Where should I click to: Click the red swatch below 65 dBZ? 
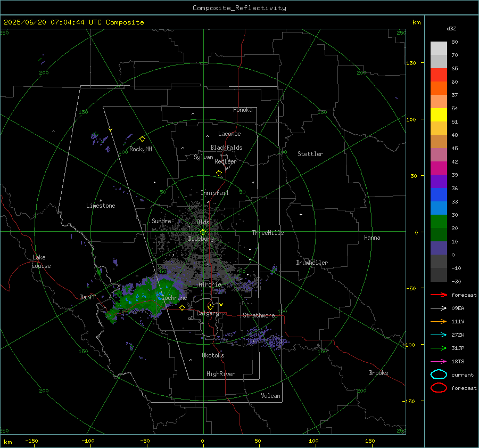coord(439,75)
